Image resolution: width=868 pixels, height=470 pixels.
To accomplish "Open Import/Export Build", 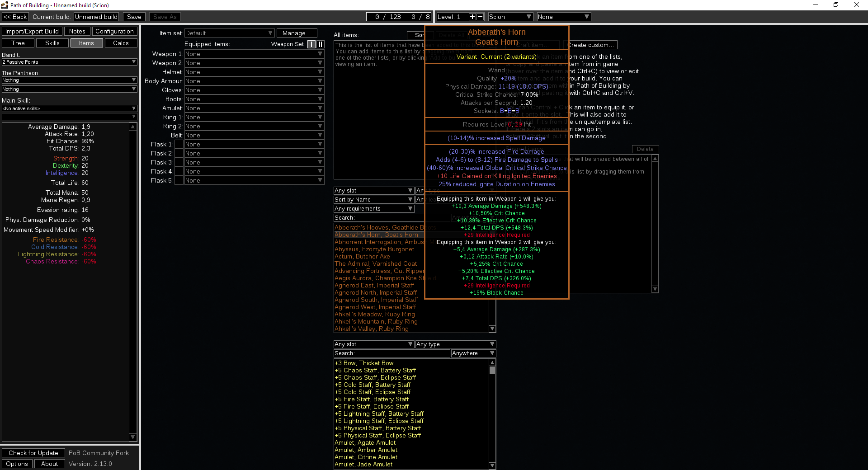I will 32,31.
